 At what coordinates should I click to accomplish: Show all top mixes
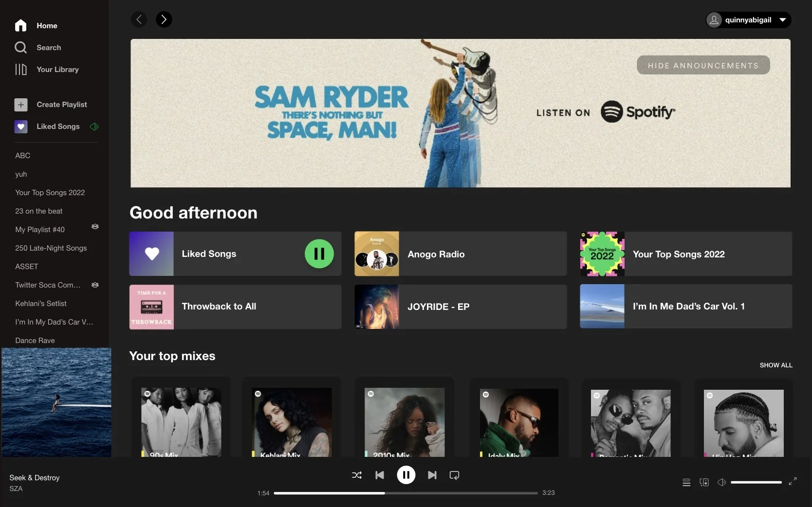click(x=776, y=365)
